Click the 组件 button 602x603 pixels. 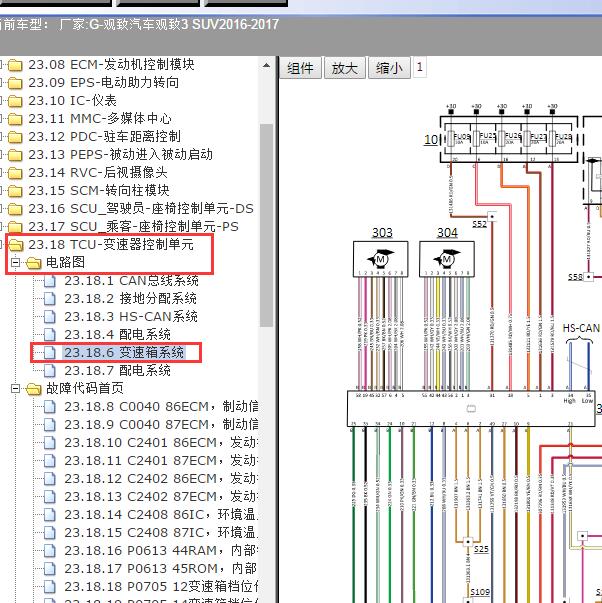pos(300,68)
